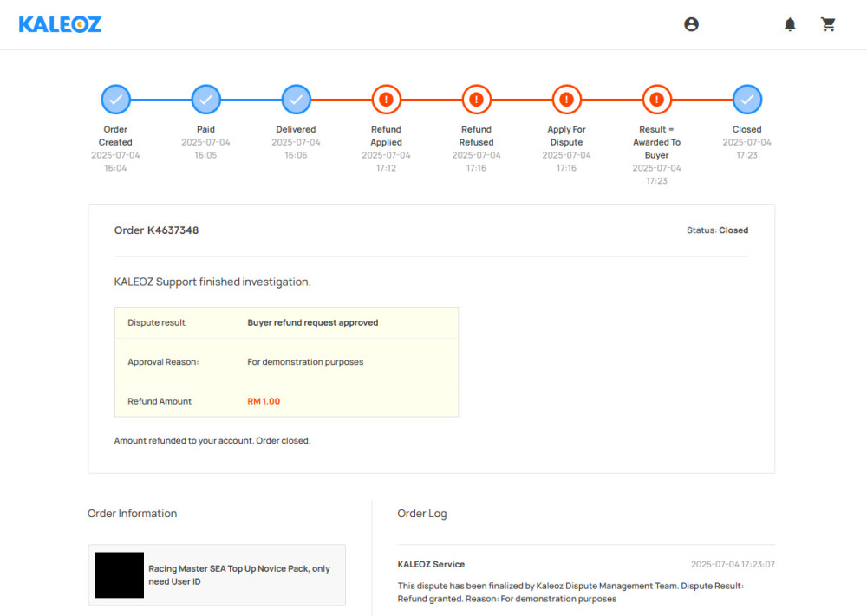867x616 pixels.
Task: Click the Order Created step checkmark
Action: pyautogui.click(x=115, y=100)
